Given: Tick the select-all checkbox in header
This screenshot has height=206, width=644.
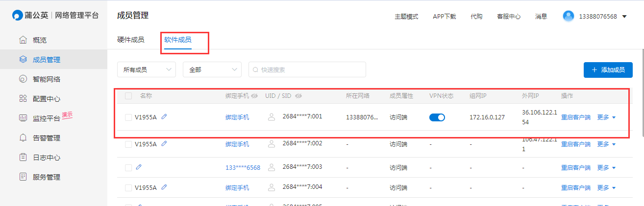Looking at the screenshot, I should click(x=128, y=96).
